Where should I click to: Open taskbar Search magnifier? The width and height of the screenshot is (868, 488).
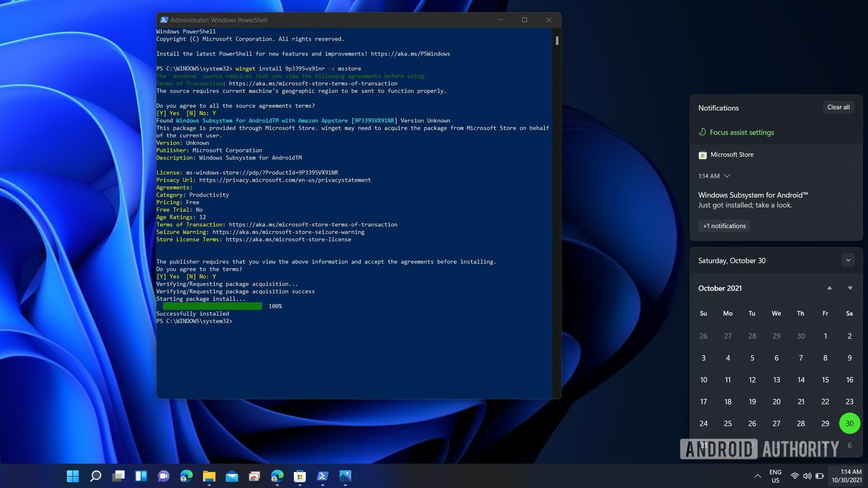[95, 476]
